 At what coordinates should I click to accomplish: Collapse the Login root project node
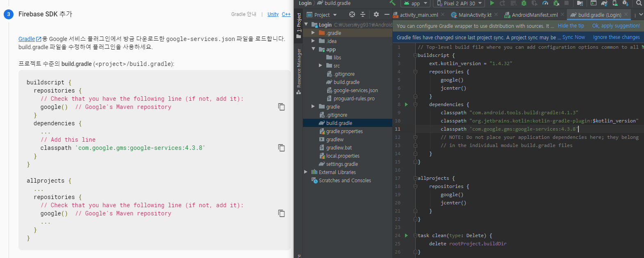(306, 25)
